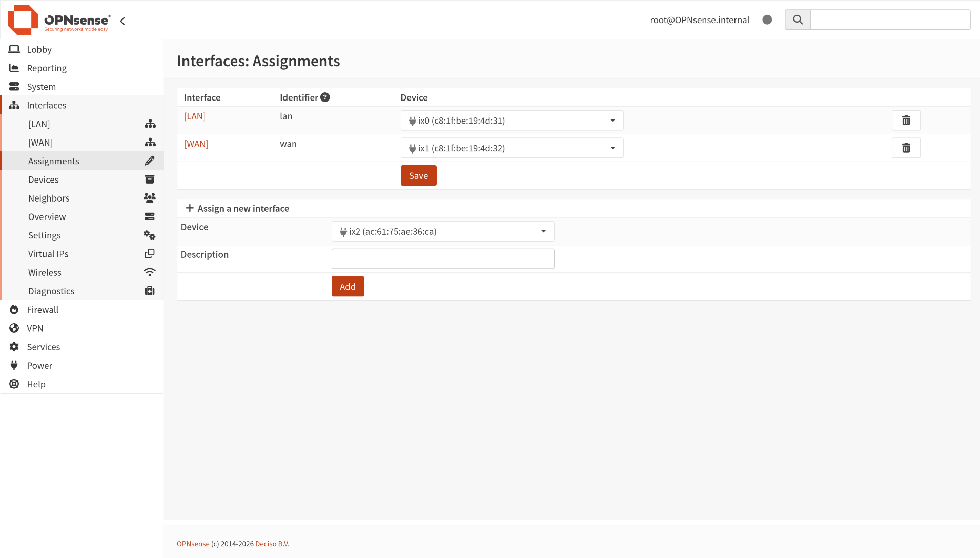
Task: Click the search magnifier icon
Action: pyautogui.click(x=798, y=19)
